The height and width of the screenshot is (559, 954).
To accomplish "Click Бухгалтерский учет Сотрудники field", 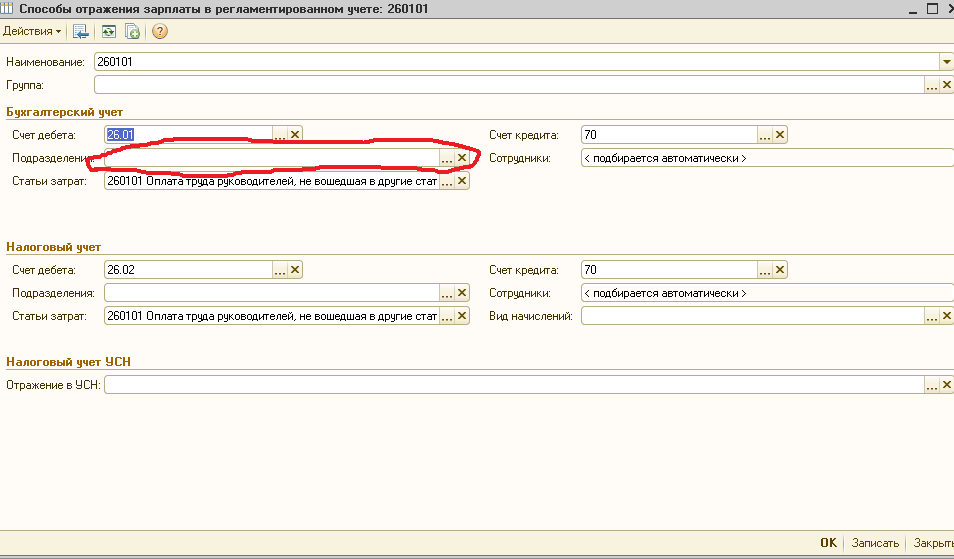I will coord(767,158).
